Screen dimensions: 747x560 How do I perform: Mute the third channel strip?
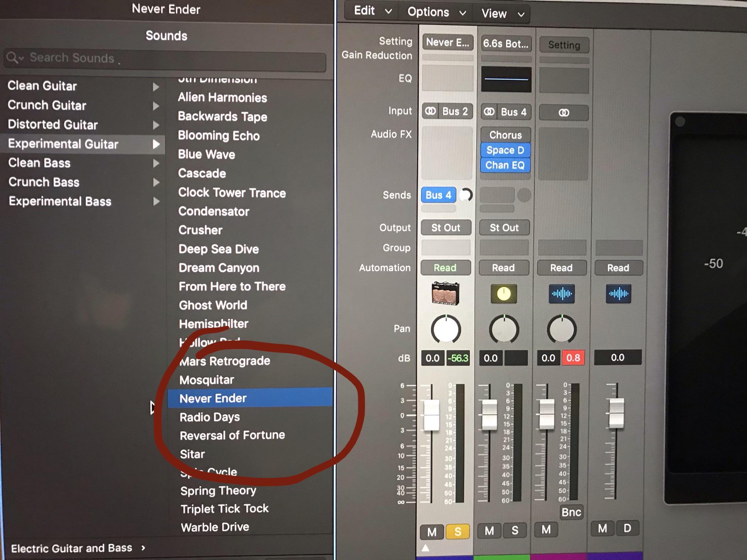pyautogui.click(x=546, y=530)
